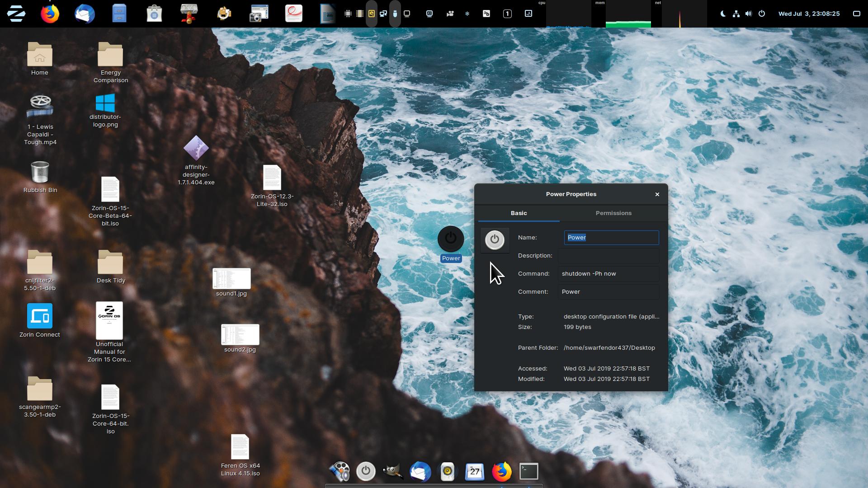
Task: Click the GIMP icon in the dock
Action: tap(392, 472)
